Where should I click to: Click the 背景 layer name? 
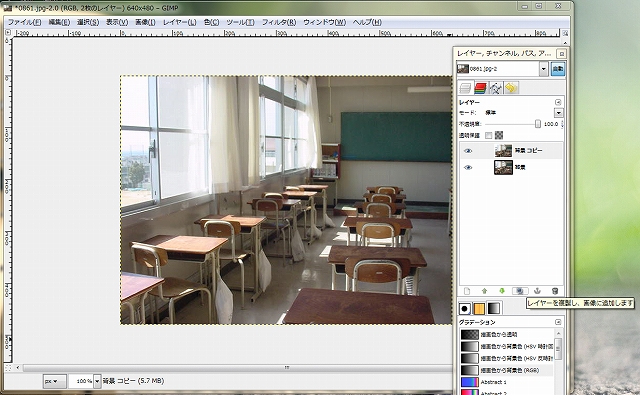click(x=520, y=167)
